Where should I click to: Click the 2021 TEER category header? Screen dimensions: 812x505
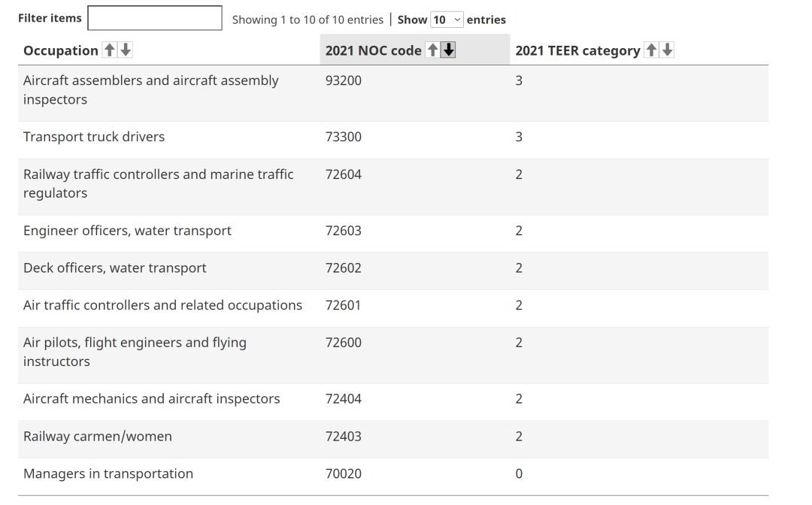[577, 51]
